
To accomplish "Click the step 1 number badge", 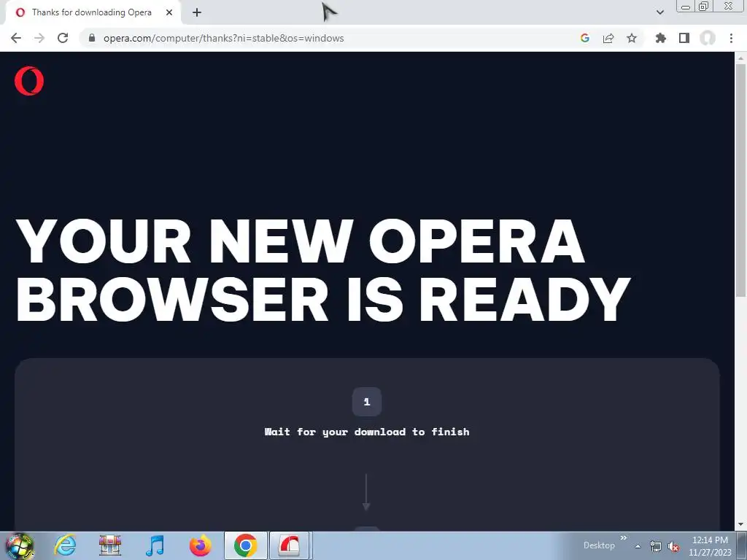I will click(x=366, y=402).
